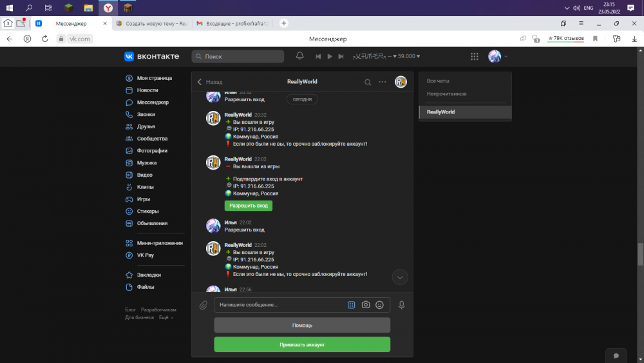This screenshot has height=363, width=644.
Task: Switch to the Входящие Gmail browser tab
Action: [x=233, y=23]
